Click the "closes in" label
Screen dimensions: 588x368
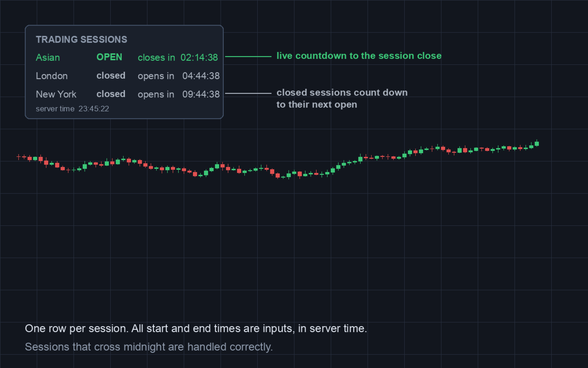point(156,57)
